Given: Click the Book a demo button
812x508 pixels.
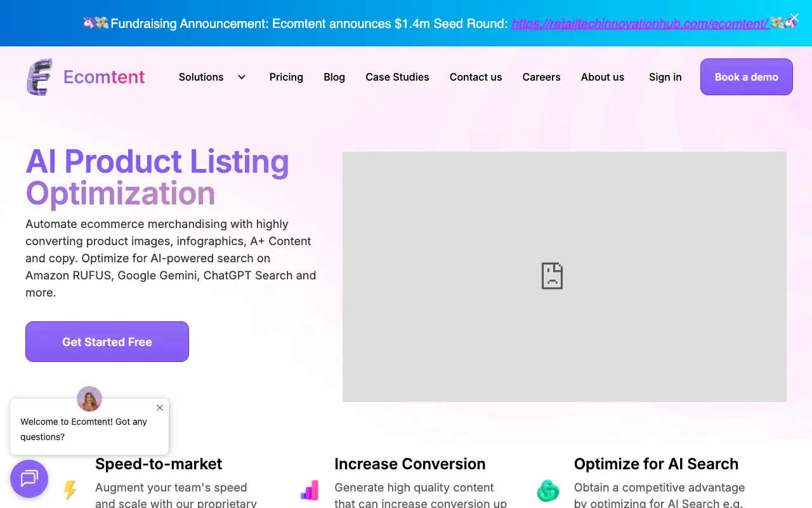Looking at the screenshot, I should tap(747, 77).
